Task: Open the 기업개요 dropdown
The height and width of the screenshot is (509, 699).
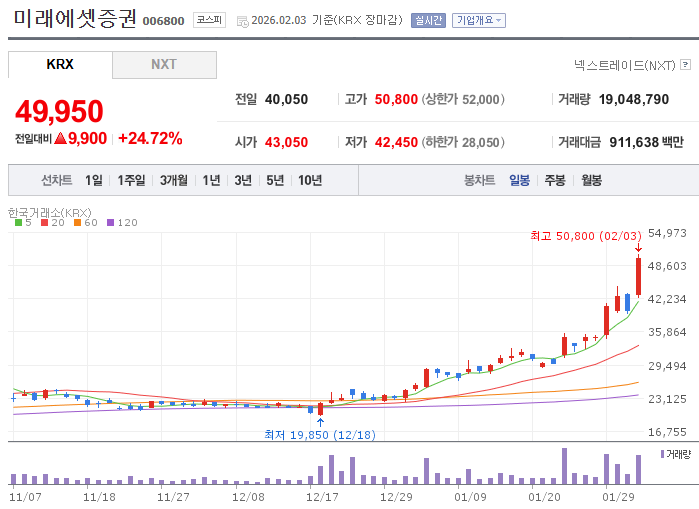Action: coord(479,21)
